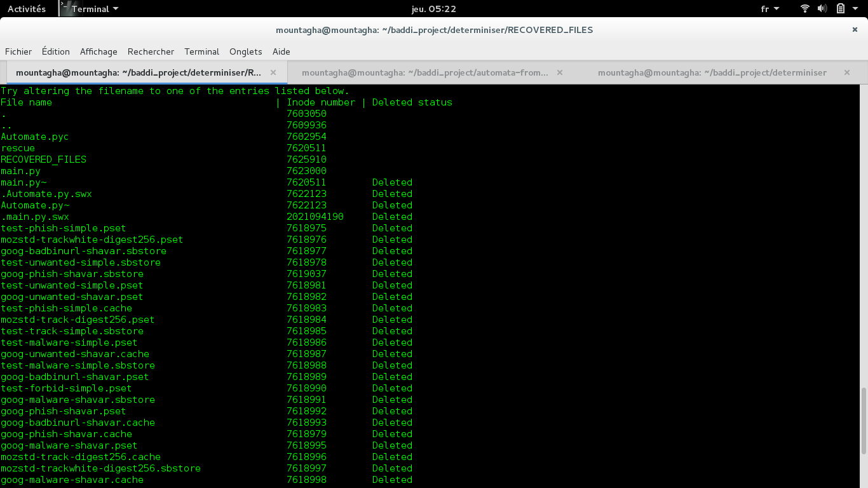The height and width of the screenshot is (488, 868).
Task: Click goog-phish-shavar.pset file name
Action: 64,411
